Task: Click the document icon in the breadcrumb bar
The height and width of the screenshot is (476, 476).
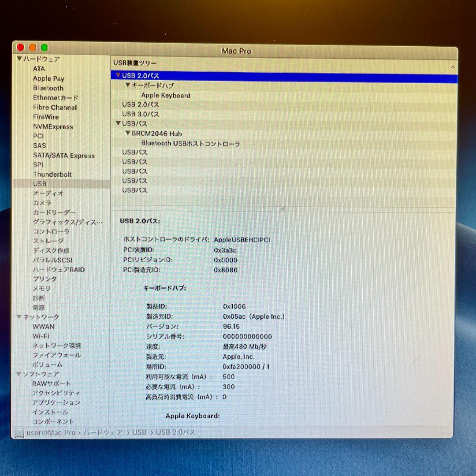Action: coord(20,433)
